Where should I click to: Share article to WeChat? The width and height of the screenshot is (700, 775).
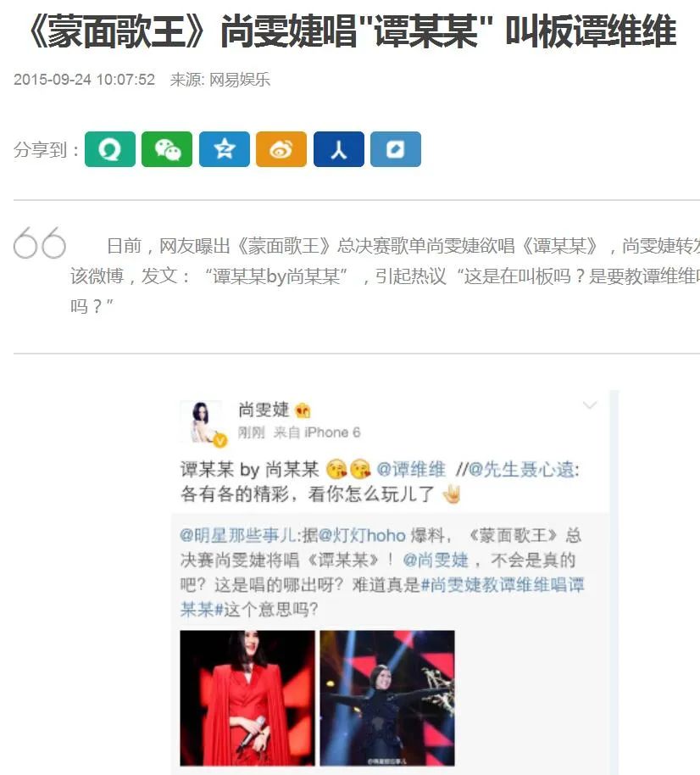click(x=167, y=149)
